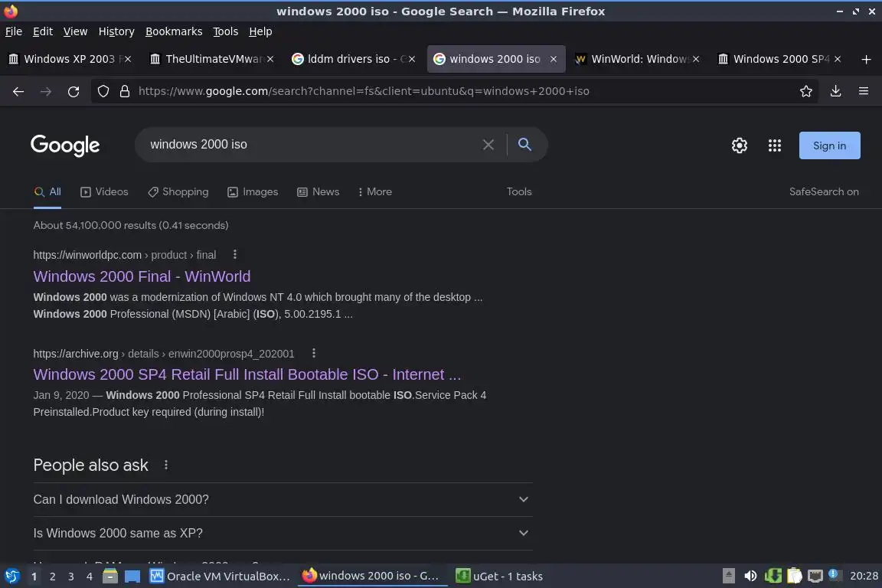Open the Google apps grid icon

tap(775, 145)
